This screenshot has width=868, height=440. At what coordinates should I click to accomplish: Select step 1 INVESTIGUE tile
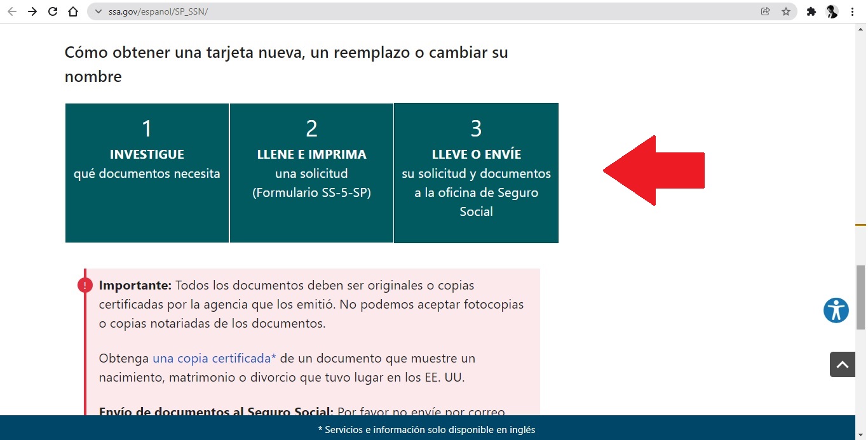tap(147, 173)
